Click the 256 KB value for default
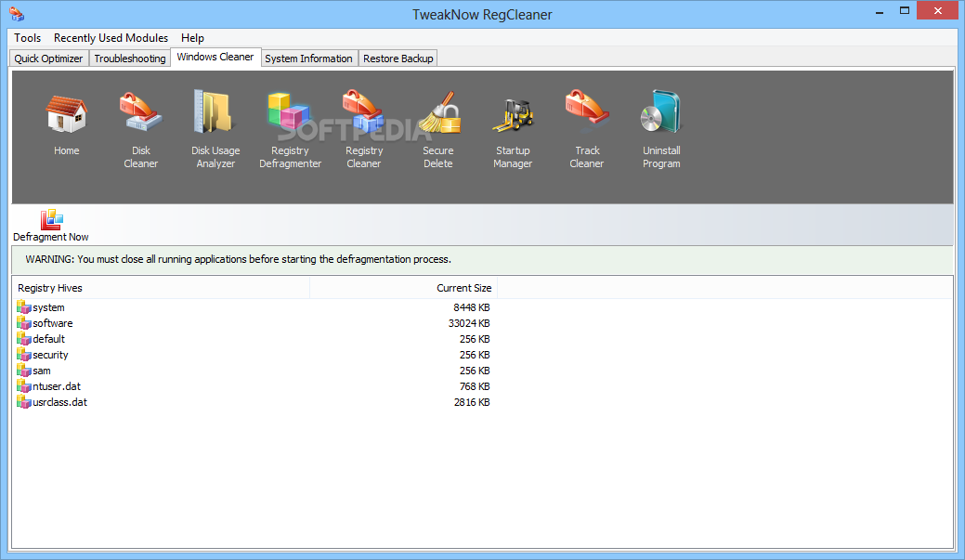The image size is (965, 560). point(475,339)
